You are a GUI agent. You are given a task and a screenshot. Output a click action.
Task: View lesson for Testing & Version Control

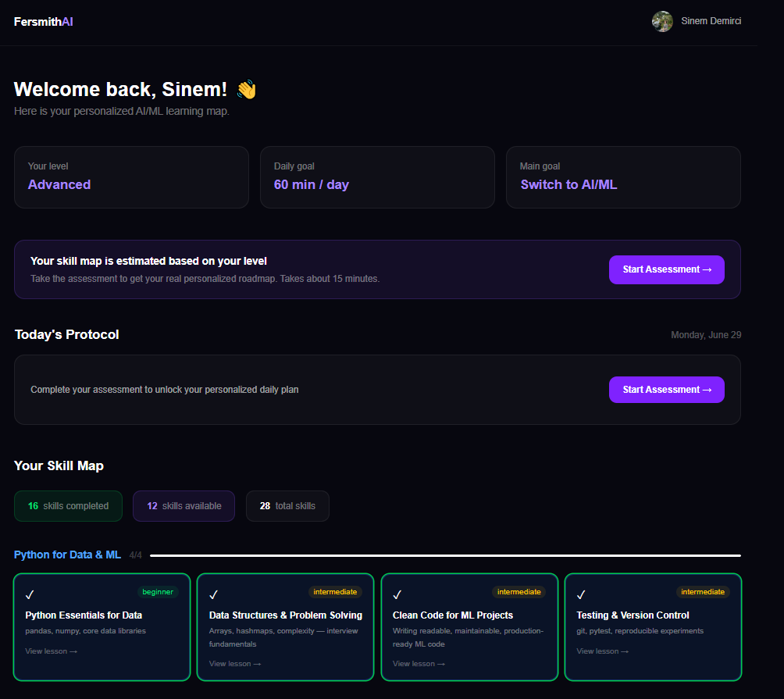[603, 651]
